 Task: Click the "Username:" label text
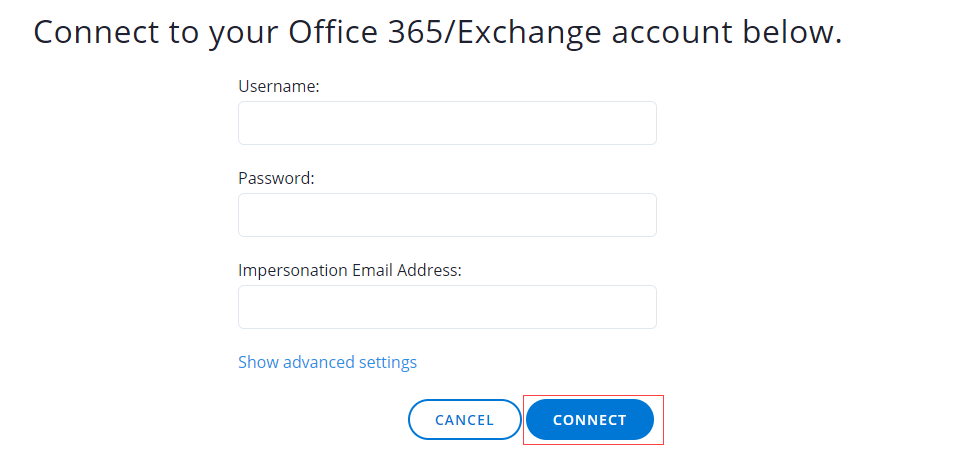coord(278,87)
